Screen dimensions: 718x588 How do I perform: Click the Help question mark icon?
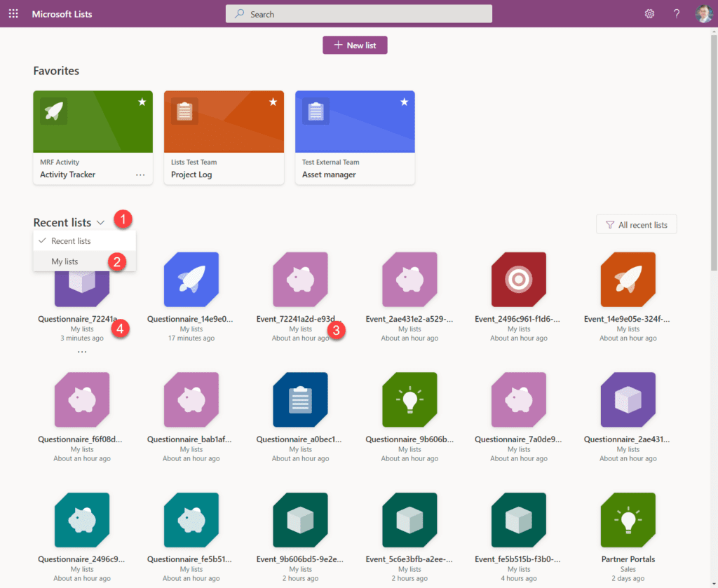tap(677, 14)
